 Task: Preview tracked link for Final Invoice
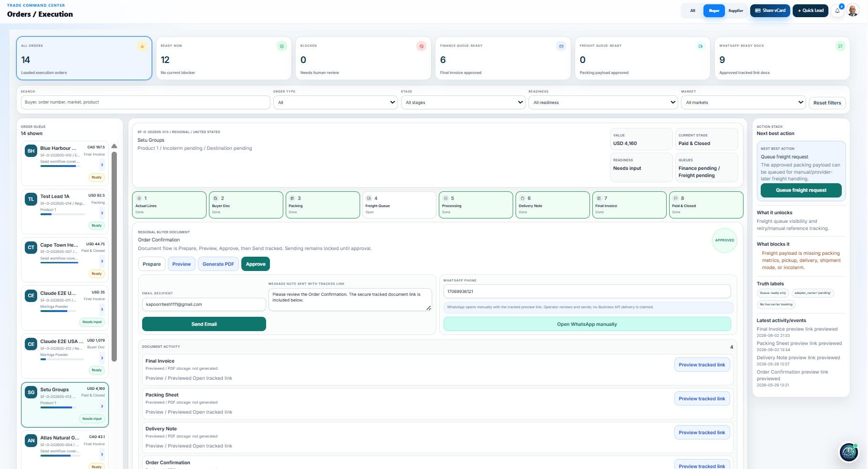tap(702, 365)
